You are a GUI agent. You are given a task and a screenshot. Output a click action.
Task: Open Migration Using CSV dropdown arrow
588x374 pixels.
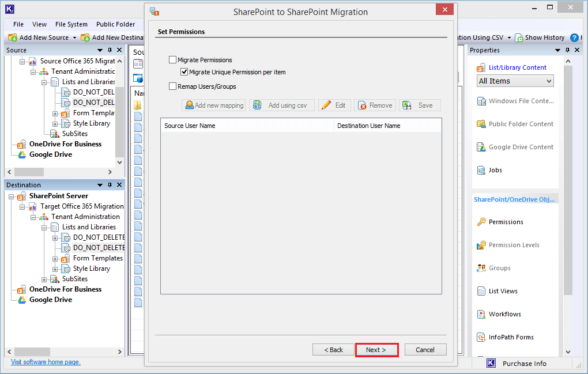pos(509,37)
